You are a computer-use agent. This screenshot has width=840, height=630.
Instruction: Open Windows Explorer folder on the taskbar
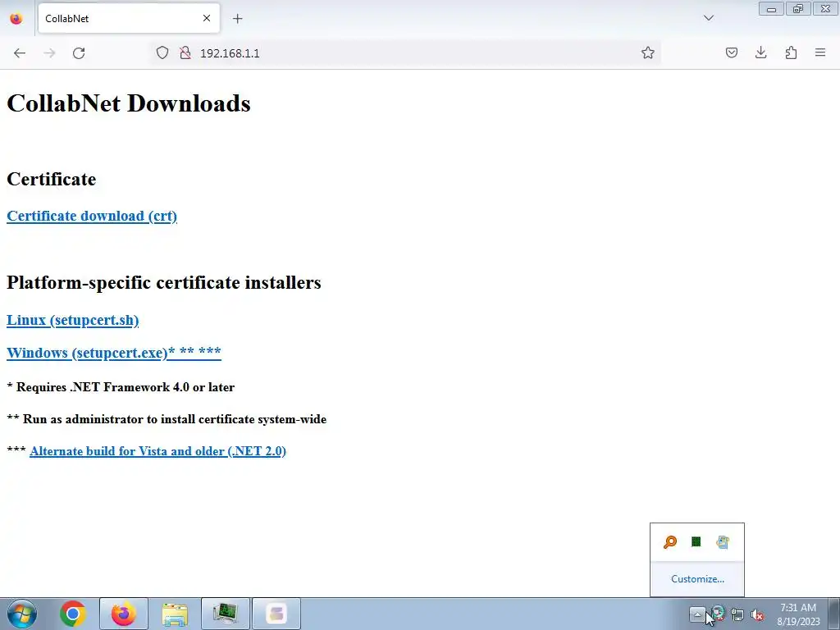(x=175, y=614)
